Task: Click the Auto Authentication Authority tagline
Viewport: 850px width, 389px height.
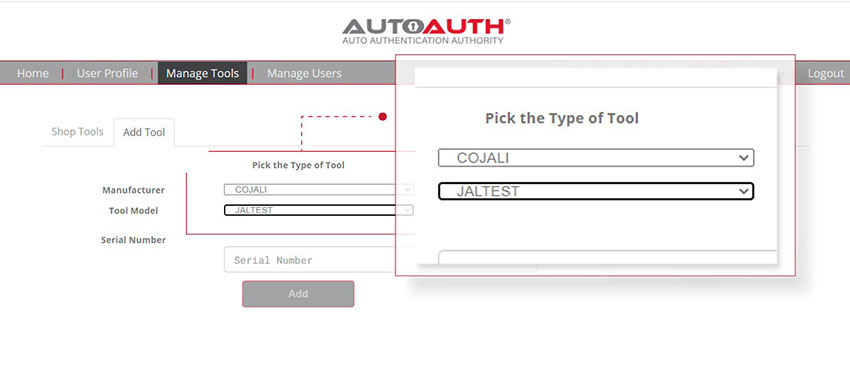Action: click(423, 41)
